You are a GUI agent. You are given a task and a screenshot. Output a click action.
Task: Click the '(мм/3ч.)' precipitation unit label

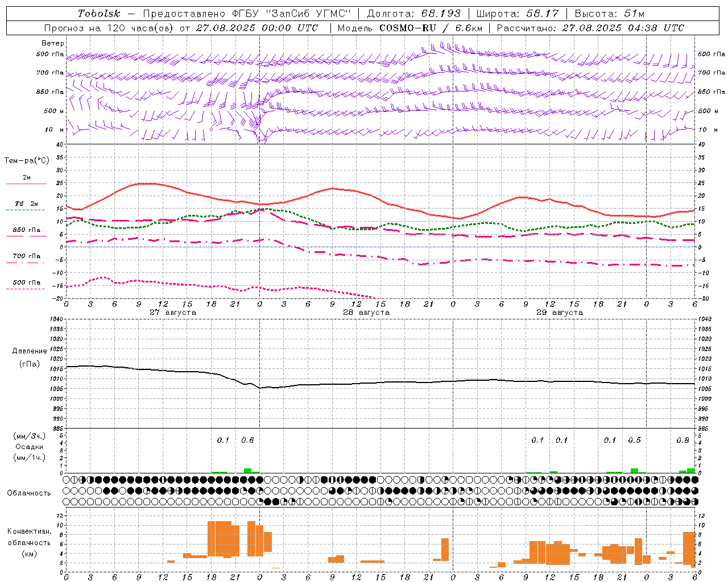(29, 436)
